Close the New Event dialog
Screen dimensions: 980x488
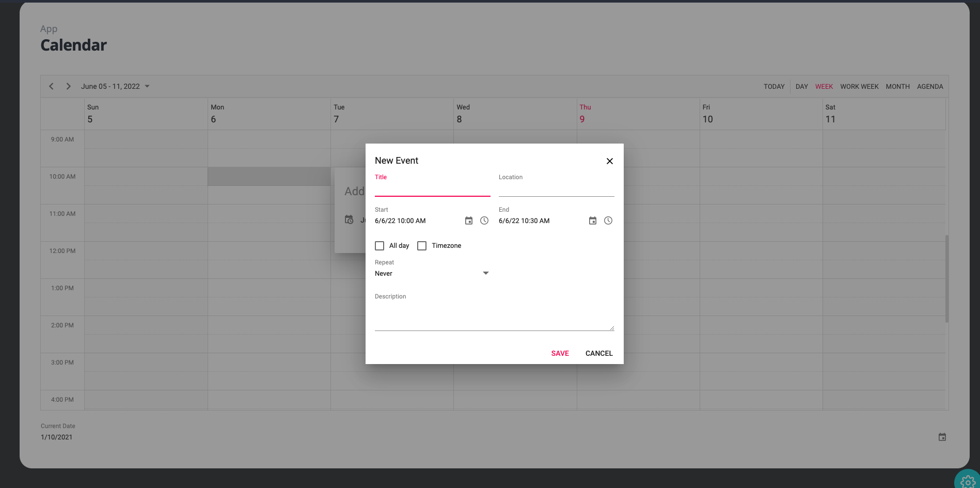click(610, 161)
